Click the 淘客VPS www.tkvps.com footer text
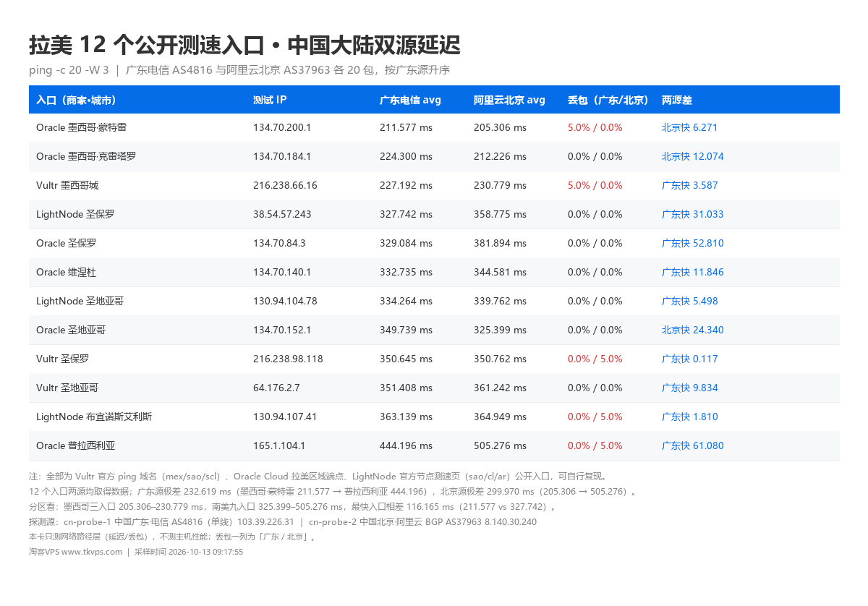Image resolution: width=868 pixels, height=606 pixels. click(75, 552)
